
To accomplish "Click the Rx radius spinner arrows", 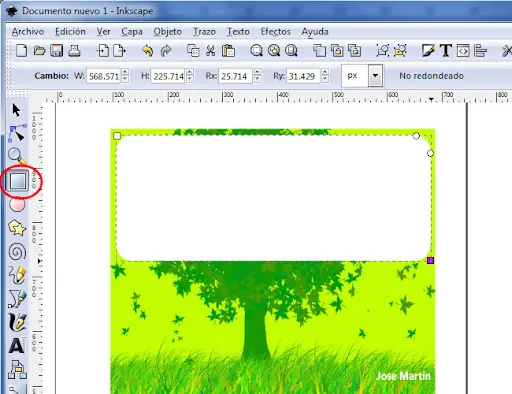I will pyautogui.click(x=257, y=76).
